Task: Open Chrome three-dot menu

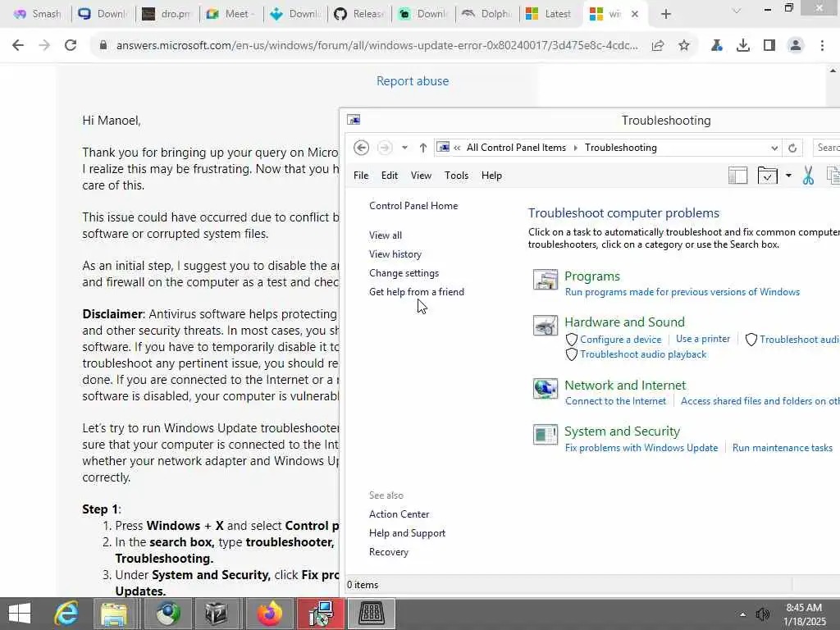Action: pyautogui.click(x=822, y=46)
